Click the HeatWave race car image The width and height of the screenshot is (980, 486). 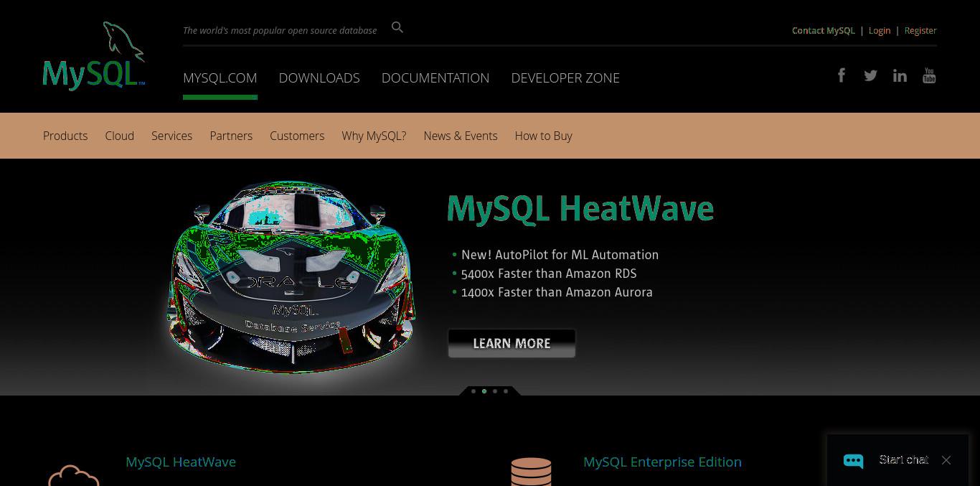pos(291,276)
